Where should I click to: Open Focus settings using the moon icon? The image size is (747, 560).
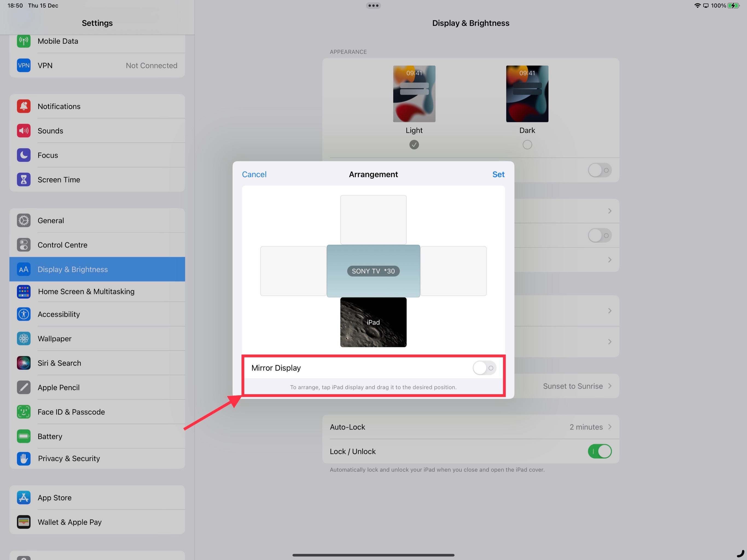point(23,155)
